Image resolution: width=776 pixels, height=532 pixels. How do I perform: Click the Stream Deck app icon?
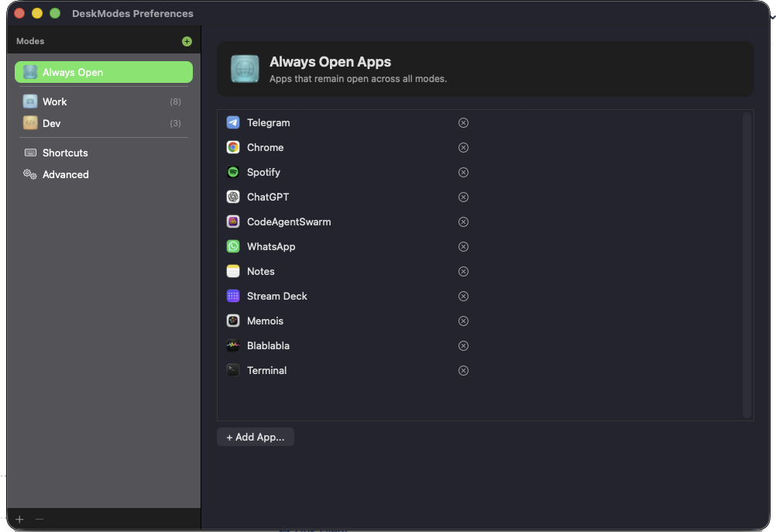[233, 296]
